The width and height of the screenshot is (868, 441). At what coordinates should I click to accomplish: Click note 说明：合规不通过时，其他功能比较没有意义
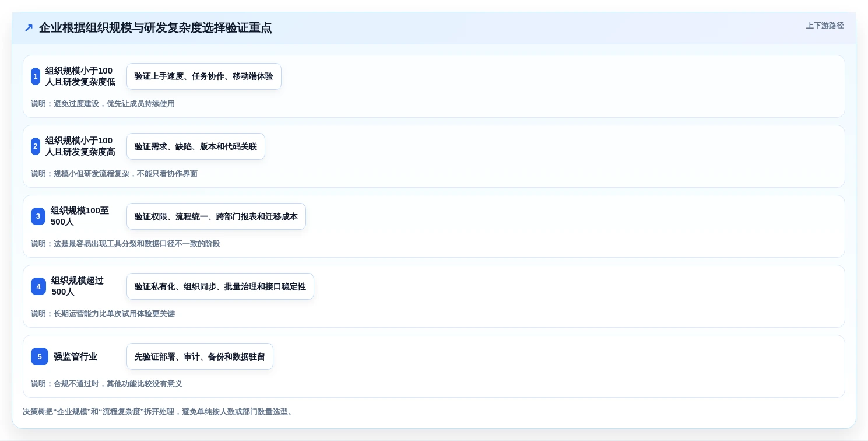(107, 384)
